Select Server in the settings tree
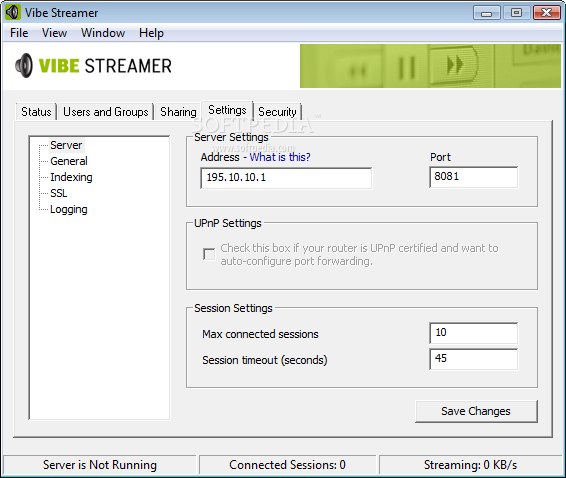This screenshot has height=478, width=566. (x=66, y=145)
